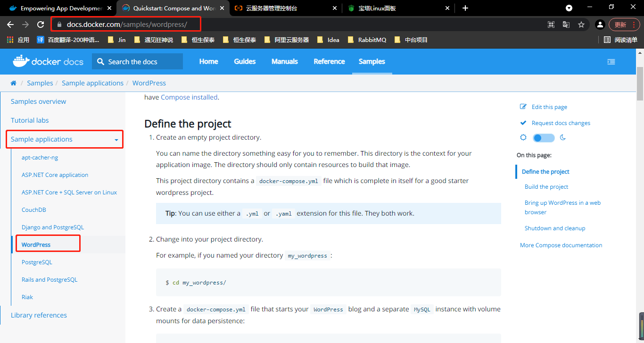
Task: Open a new browser tab
Action: click(x=465, y=8)
